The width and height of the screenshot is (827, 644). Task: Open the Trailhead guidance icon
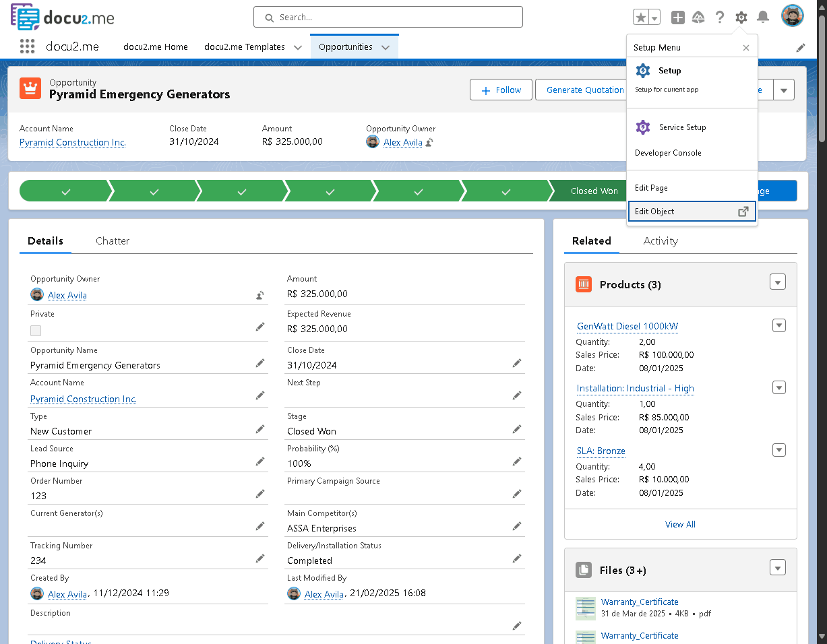698,18
